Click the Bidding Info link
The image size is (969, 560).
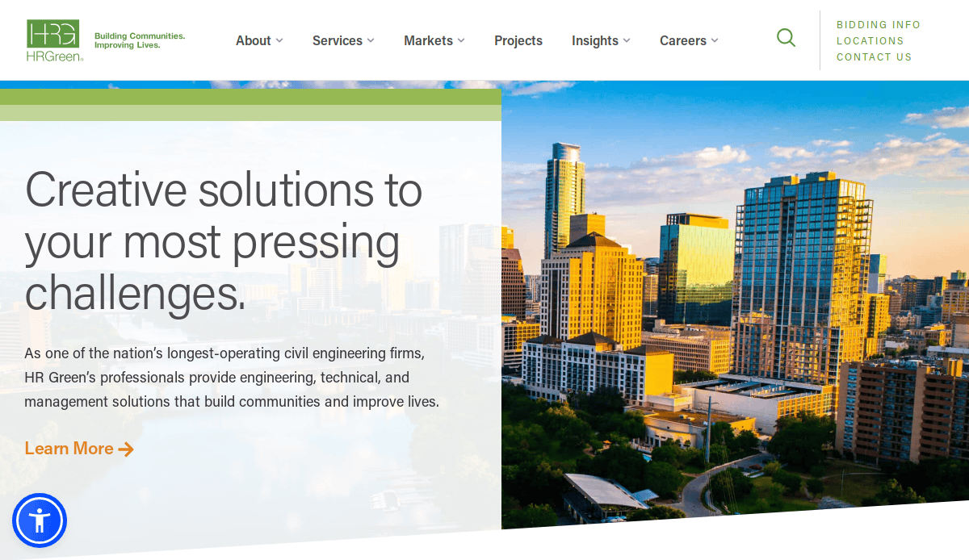click(879, 25)
